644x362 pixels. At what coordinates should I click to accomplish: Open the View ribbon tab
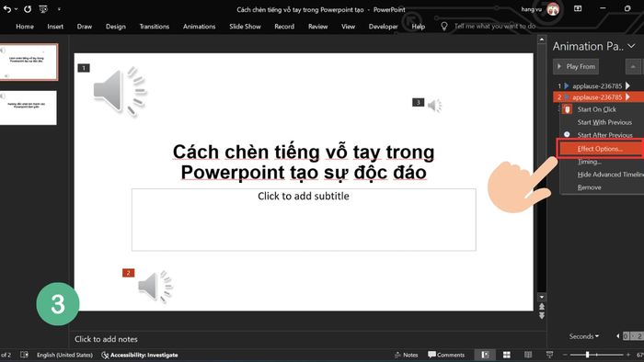tap(348, 27)
